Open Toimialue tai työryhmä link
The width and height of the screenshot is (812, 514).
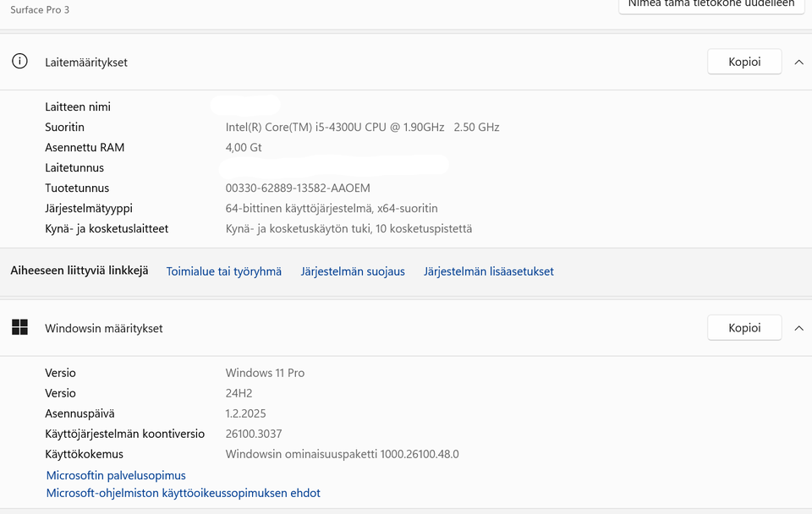click(223, 271)
